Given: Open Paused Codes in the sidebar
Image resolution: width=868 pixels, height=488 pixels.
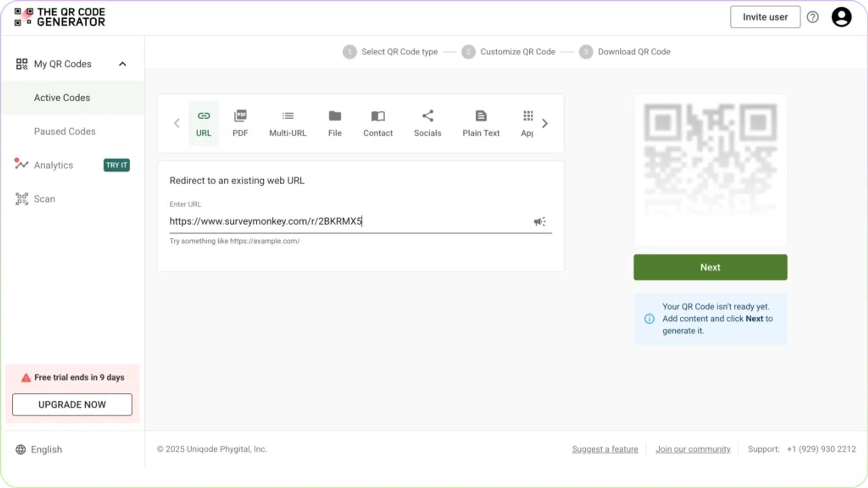Looking at the screenshot, I should tap(65, 131).
